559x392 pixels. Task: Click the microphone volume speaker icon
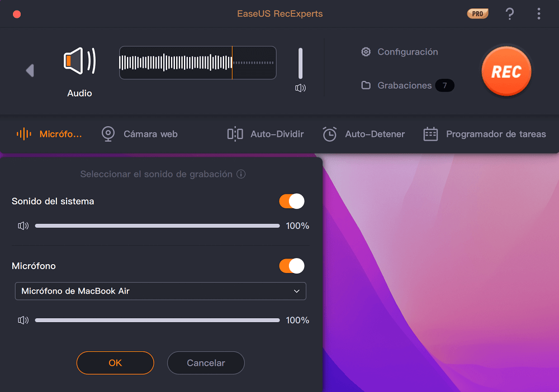pos(23,320)
